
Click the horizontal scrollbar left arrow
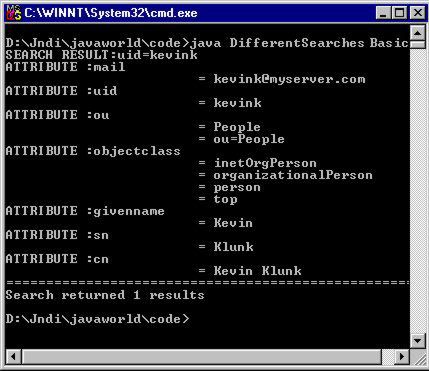tap(13, 357)
